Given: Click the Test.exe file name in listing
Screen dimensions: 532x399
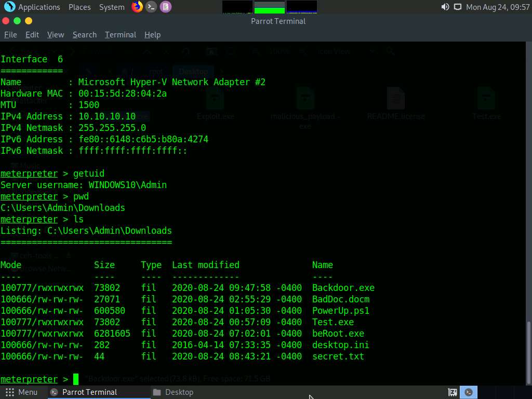Looking at the screenshot, I should 333,322.
